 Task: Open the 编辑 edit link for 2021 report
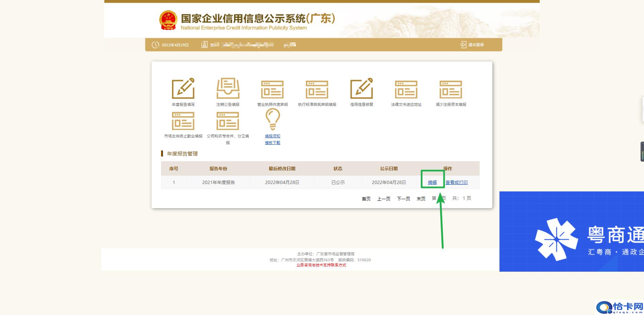point(432,182)
